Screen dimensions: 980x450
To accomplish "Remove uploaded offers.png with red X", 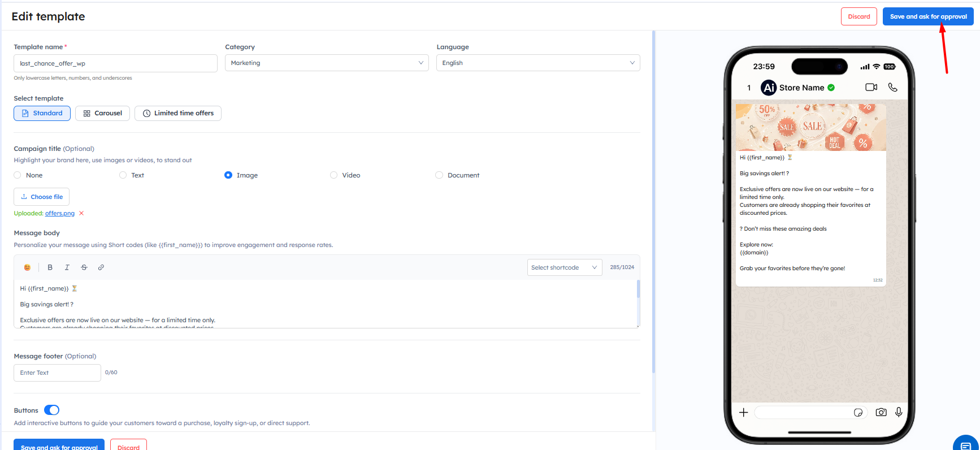I will click(81, 213).
